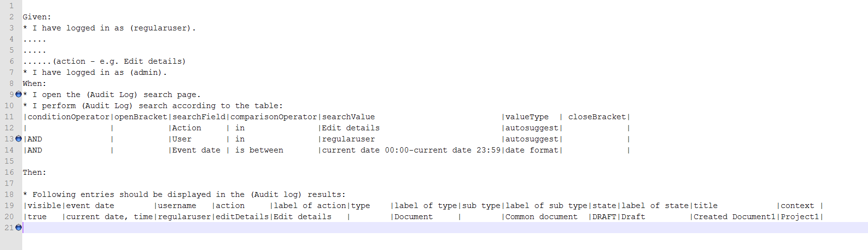Click the 'username' results column header
Screen dimensions: 868x250
point(177,206)
